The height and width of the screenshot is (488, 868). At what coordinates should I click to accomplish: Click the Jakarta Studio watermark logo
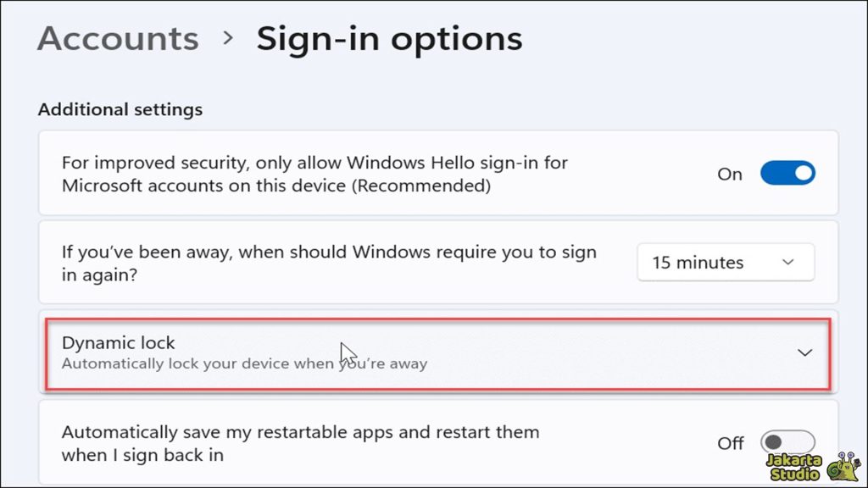[812, 464]
